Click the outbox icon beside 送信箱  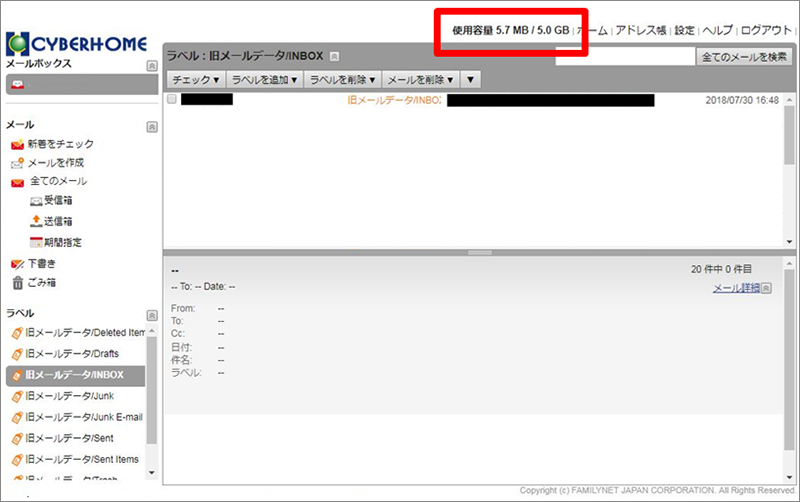(x=36, y=221)
